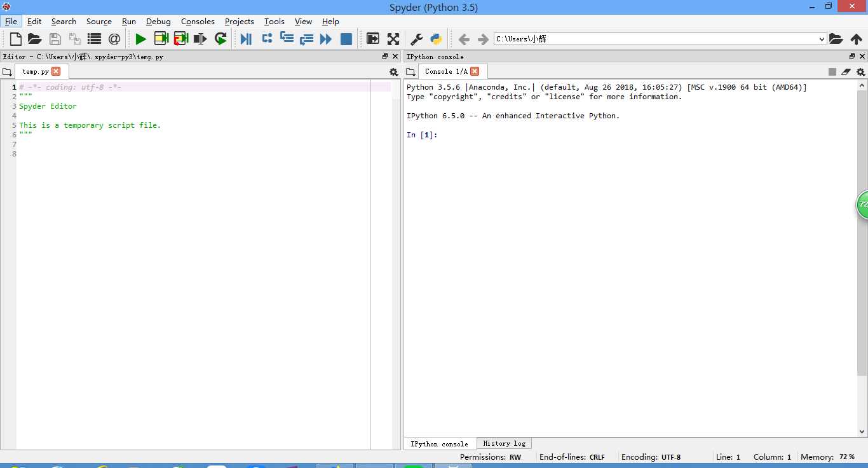Image resolution: width=868 pixels, height=468 pixels.
Task: Click the console vertical scrollbar
Action: (862, 259)
